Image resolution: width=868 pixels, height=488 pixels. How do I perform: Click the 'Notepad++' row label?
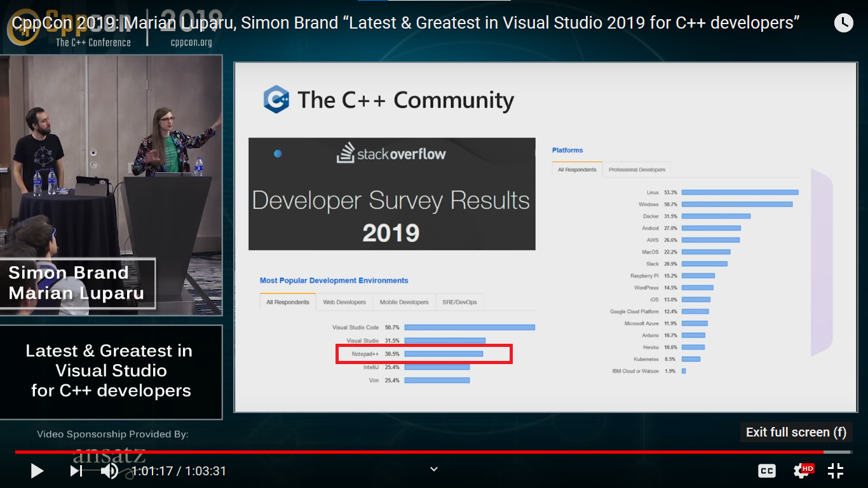click(366, 354)
